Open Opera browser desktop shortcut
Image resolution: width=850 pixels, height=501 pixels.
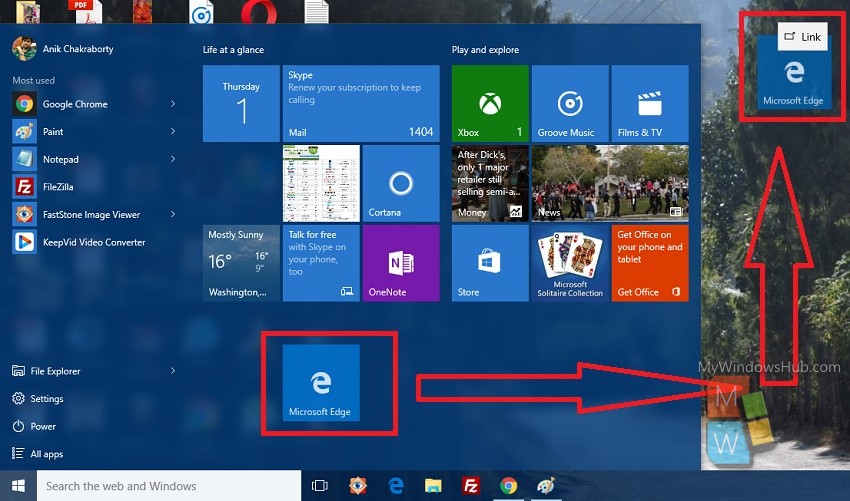coord(259,11)
